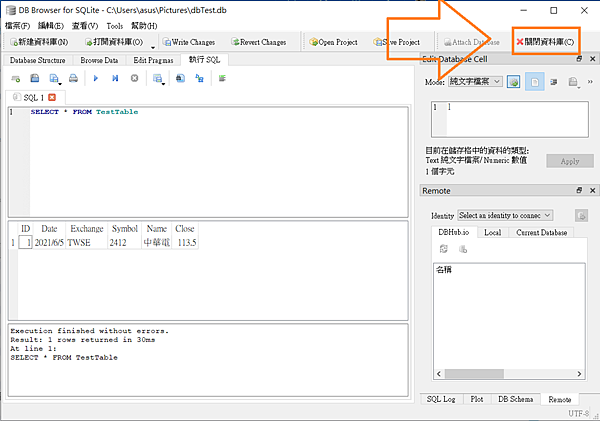Click the horizontal scrollbar in Remote list

(509, 374)
